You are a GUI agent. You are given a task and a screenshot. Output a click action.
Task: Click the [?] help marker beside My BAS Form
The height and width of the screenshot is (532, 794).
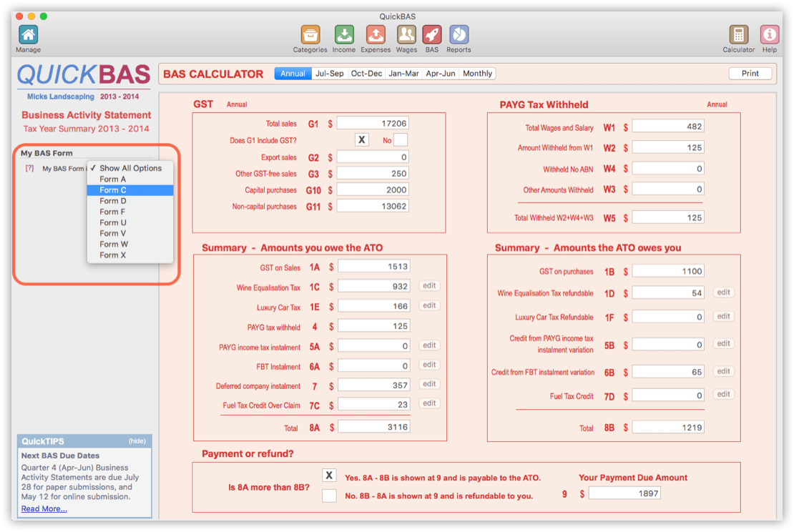pyautogui.click(x=30, y=168)
